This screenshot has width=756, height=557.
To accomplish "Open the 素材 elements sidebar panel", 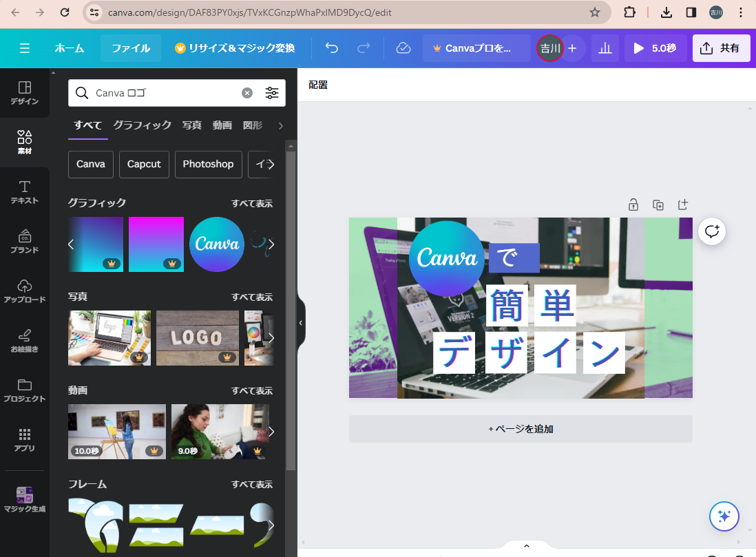I will pos(24,141).
